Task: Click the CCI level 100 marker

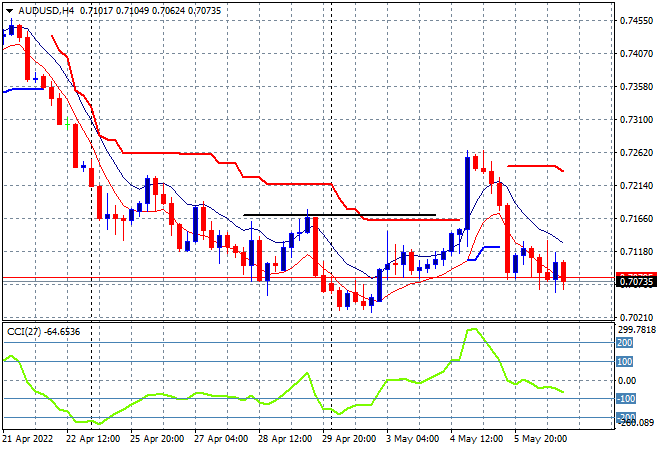Action: pyautogui.click(x=625, y=362)
